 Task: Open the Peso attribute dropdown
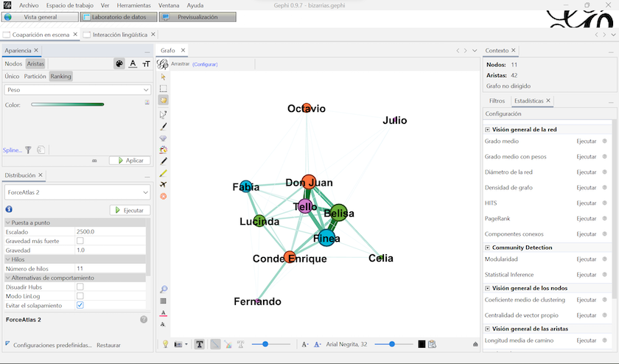coord(77,90)
